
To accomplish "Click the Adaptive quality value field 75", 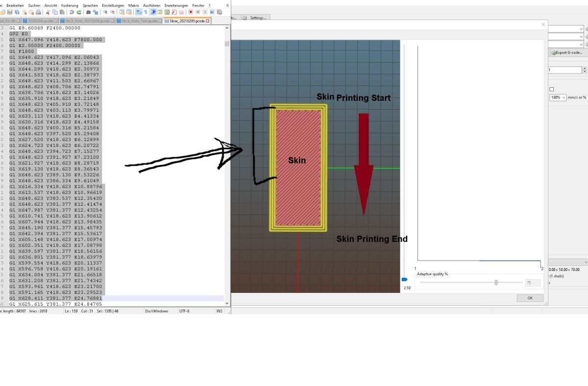I will click(x=533, y=283).
